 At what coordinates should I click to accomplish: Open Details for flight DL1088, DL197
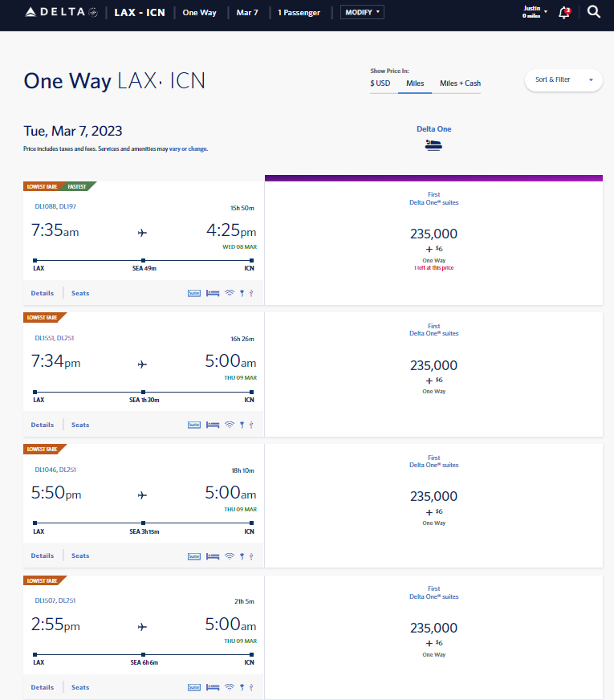click(x=42, y=293)
